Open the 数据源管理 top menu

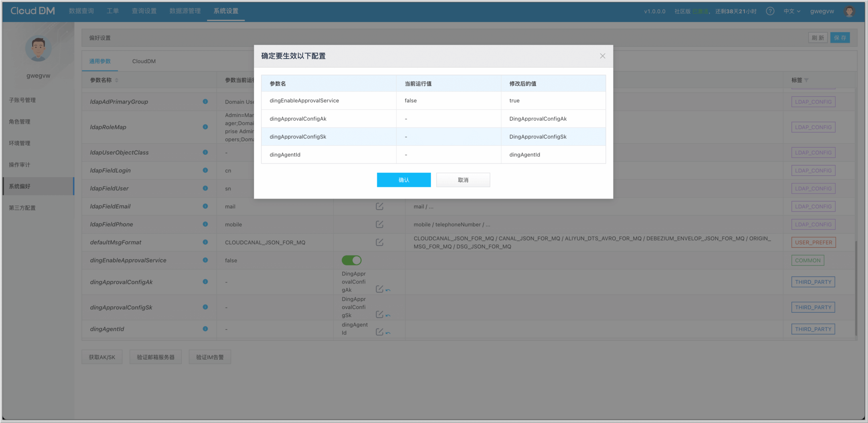185,11
